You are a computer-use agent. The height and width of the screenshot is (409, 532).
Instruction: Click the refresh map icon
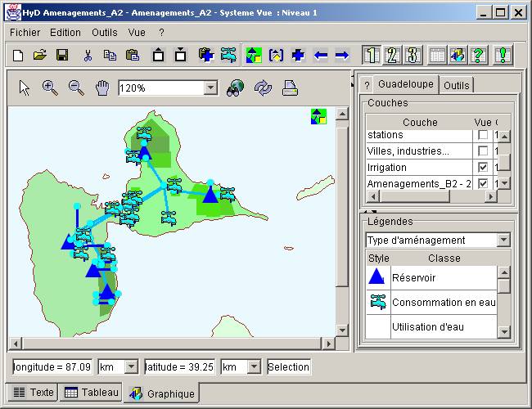(x=263, y=88)
